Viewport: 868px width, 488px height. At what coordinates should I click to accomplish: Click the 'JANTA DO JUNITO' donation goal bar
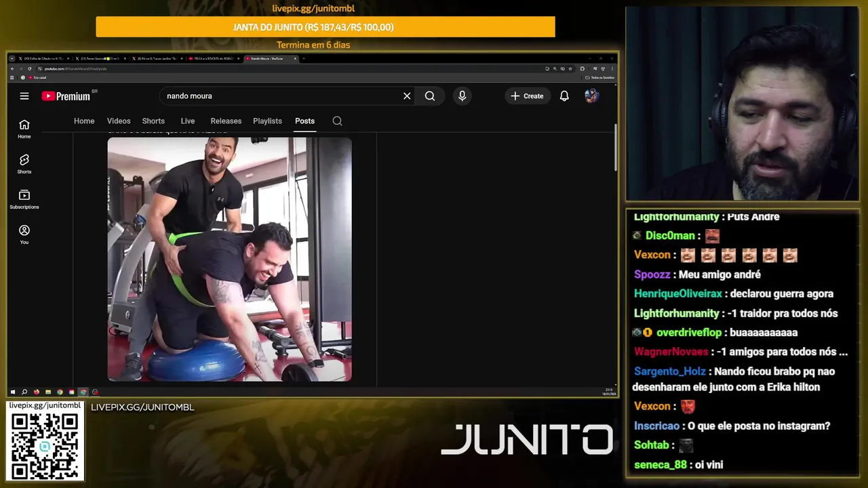tap(325, 27)
